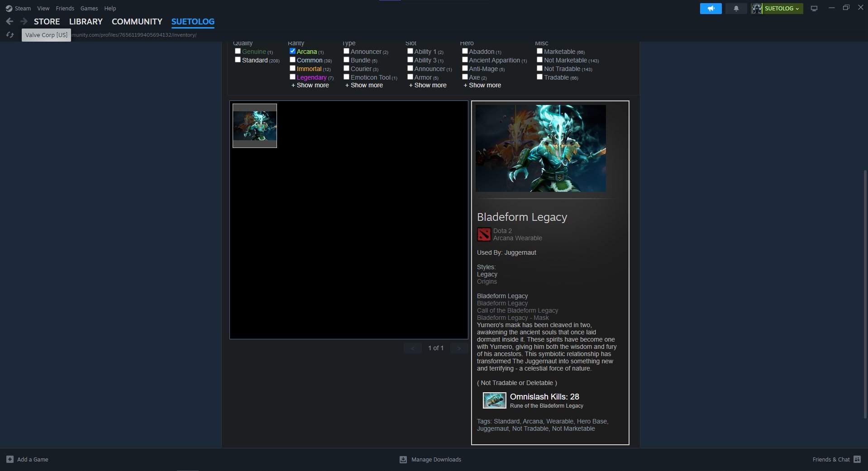Tick the Courier type checkbox
Image resolution: width=868 pixels, height=471 pixels.
pyautogui.click(x=346, y=68)
